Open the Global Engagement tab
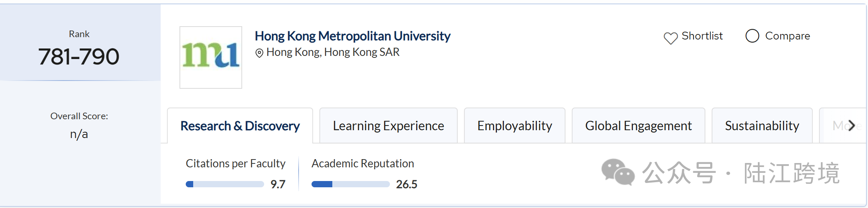The image size is (868, 208). coord(638,126)
